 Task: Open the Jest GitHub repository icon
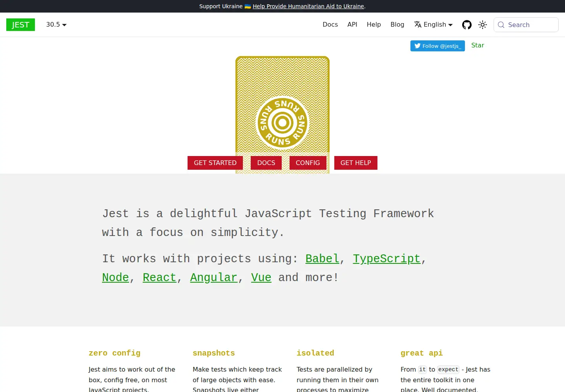pyautogui.click(x=467, y=25)
